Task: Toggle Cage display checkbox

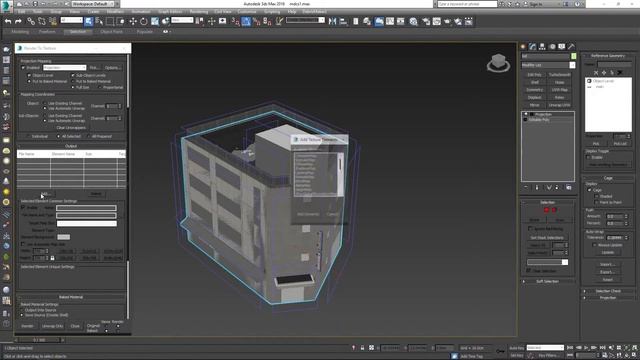Action: click(589, 190)
